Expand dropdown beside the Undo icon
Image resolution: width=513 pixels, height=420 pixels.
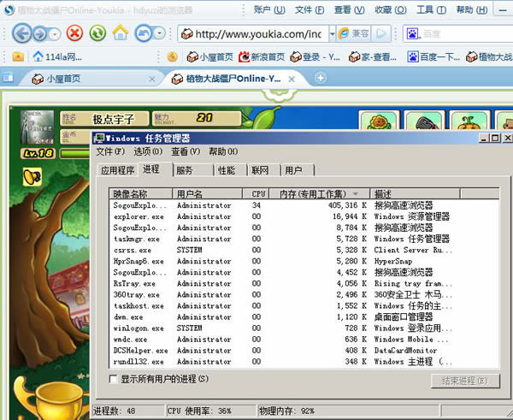[160, 33]
